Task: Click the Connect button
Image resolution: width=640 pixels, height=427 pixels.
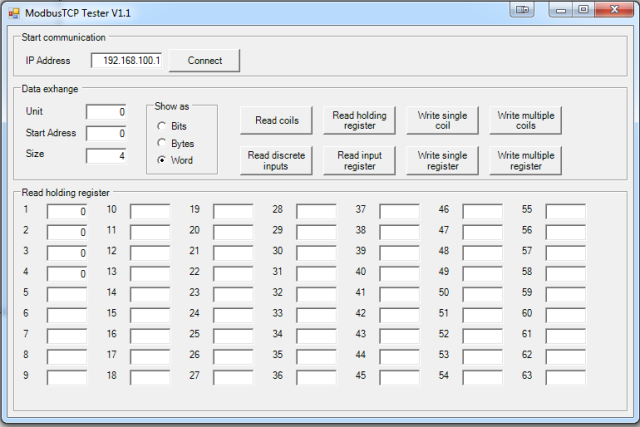Action: 204,61
